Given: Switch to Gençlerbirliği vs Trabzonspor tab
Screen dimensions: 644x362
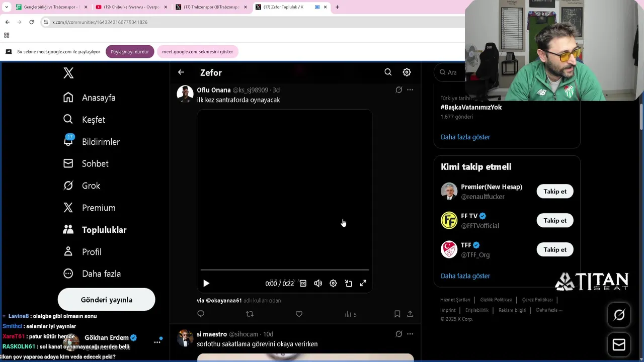Looking at the screenshot, I should (x=52, y=7).
